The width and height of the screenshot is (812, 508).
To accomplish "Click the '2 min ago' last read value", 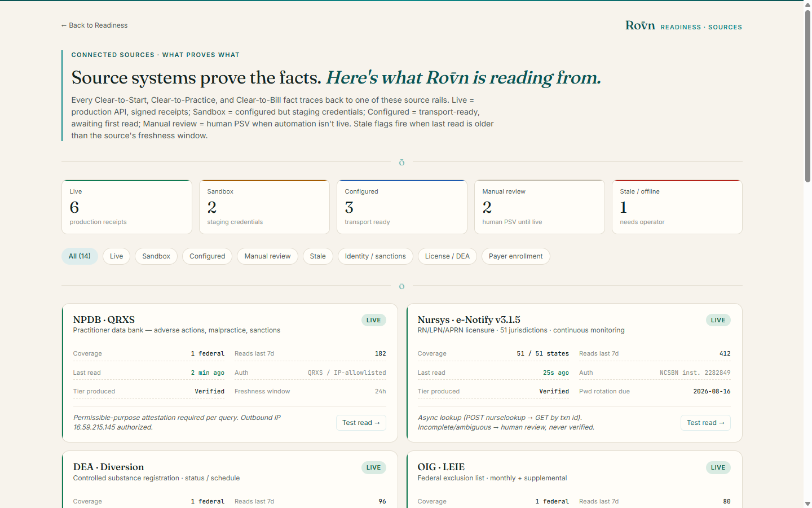I will click(208, 373).
